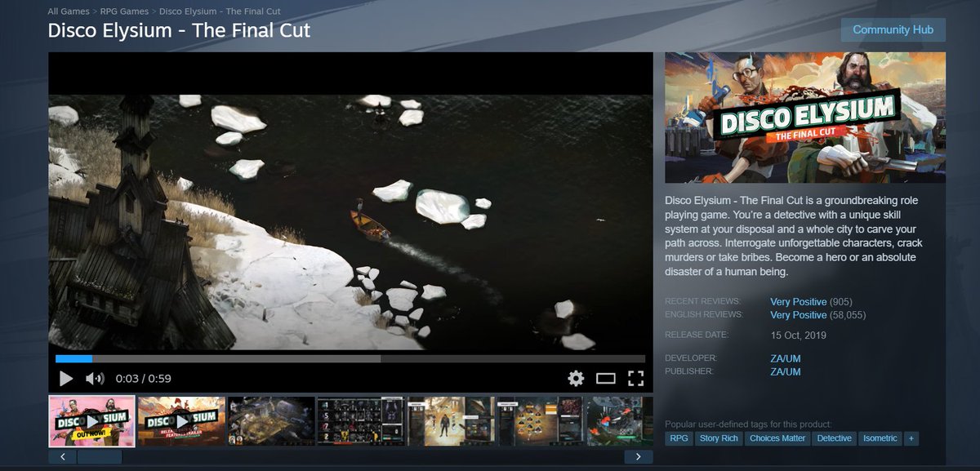Go to All Games breadcrumb
Image resolution: width=980 pixels, height=471 pixels.
(x=69, y=12)
